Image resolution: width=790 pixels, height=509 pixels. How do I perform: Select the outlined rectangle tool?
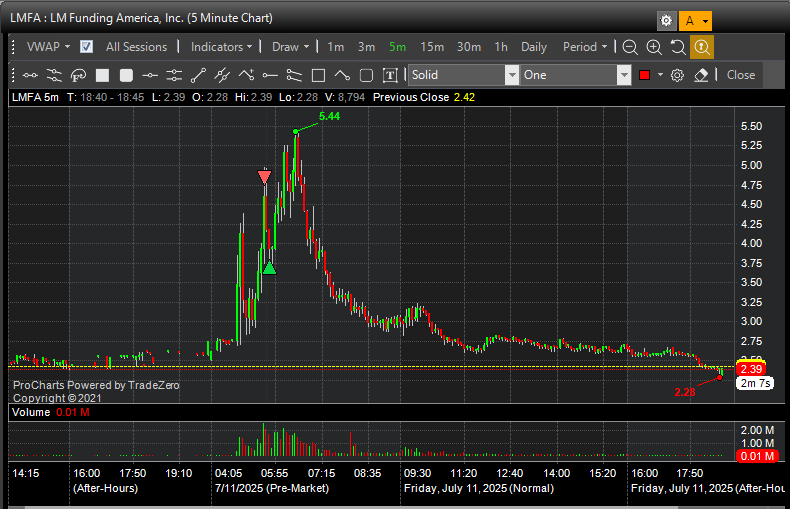coord(318,75)
